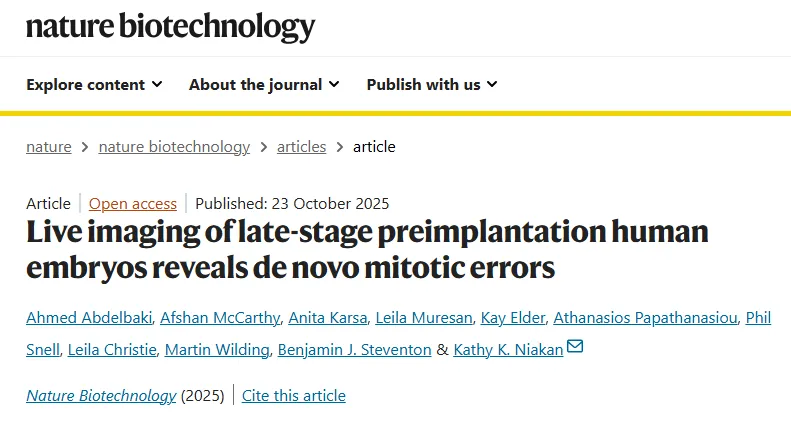
Task: View author Anita Karsa
Action: pyautogui.click(x=325, y=318)
